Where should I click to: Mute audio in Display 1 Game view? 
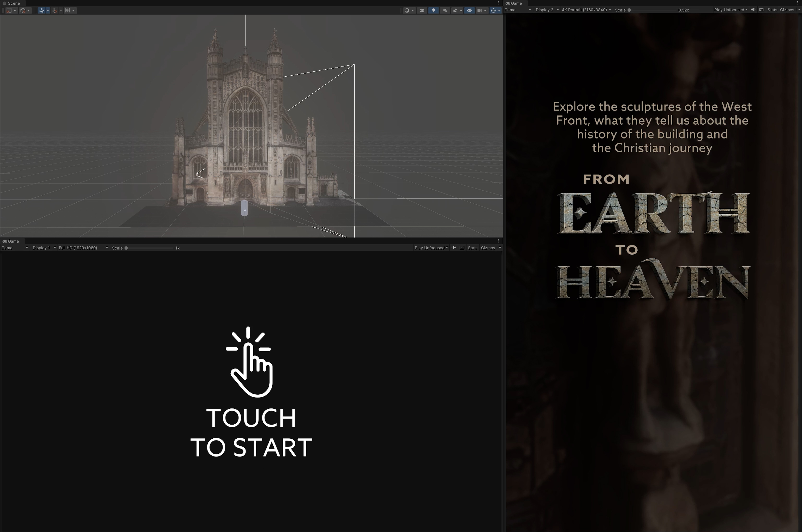click(x=453, y=248)
